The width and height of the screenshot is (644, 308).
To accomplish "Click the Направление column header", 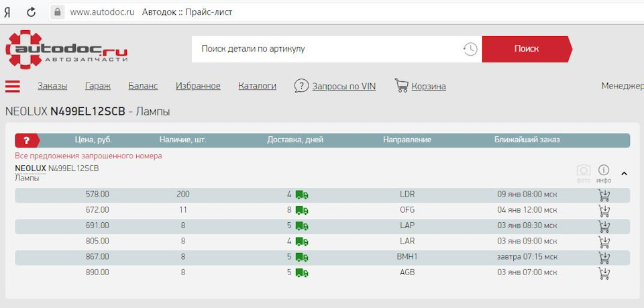I will (x=407, y=140).
